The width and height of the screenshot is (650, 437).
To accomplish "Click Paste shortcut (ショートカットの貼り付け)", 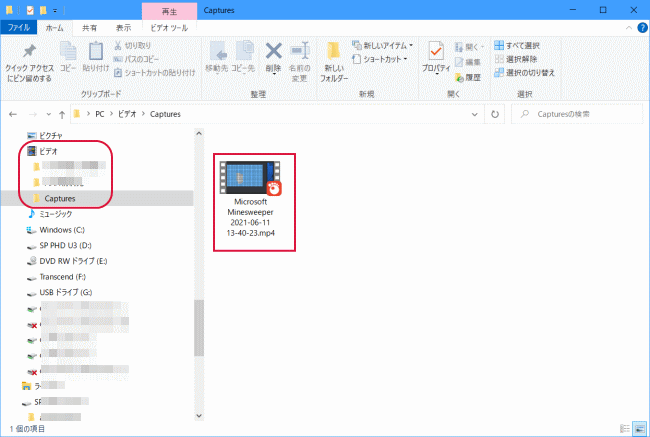I will point(155,73).
